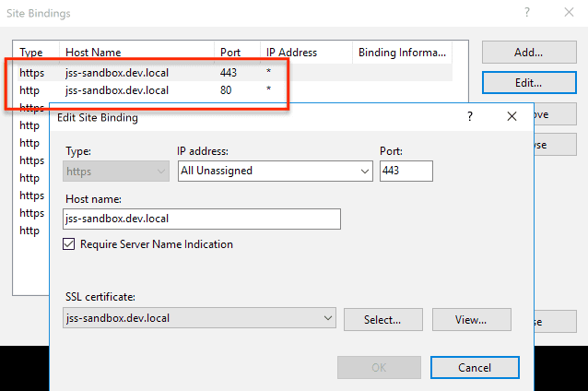Image resolution: width=588 pixels, height=391 pixels.
Task: Toggle Require Server Name Indication checkbox
Action: click(x=69, y=244)
